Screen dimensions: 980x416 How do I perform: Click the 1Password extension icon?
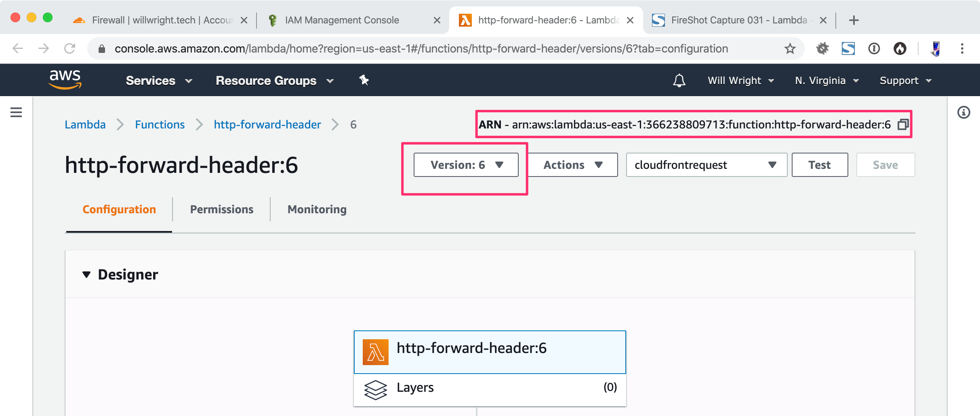tap(874, 48)
